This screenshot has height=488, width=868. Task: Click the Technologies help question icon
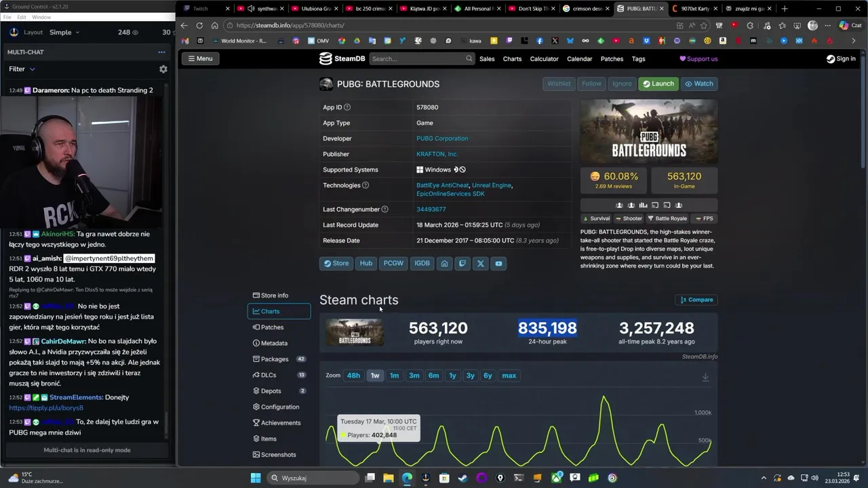click(x=366, y=185)
